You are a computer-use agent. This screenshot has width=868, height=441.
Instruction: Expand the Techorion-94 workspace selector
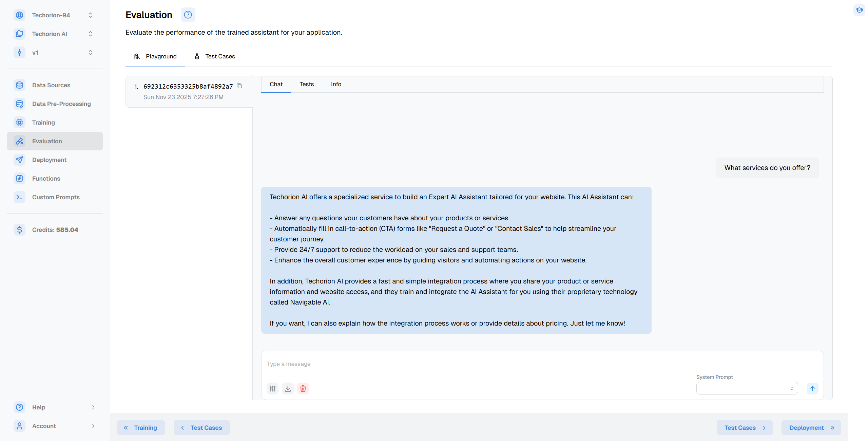coord(54,15)
